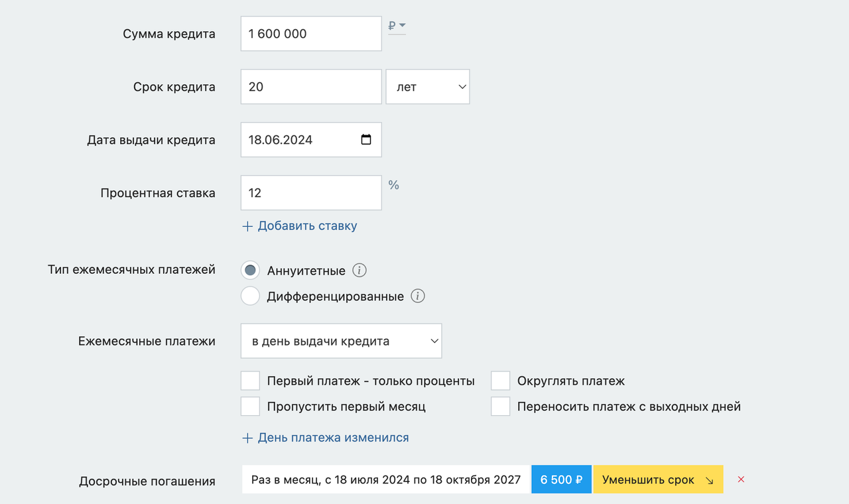Viewport: 849px width, 504px height.
Task: Show info about annuity payments
Action: point(359,271)
